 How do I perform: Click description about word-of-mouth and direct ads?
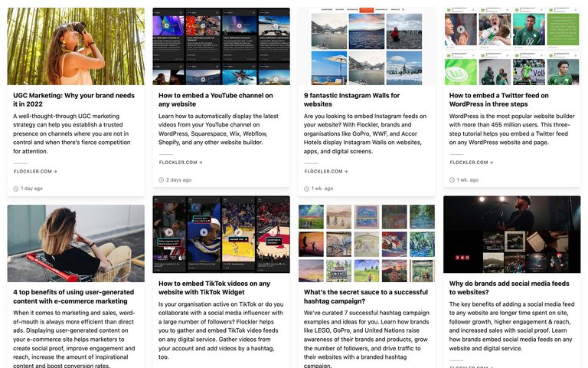point(74,339)
